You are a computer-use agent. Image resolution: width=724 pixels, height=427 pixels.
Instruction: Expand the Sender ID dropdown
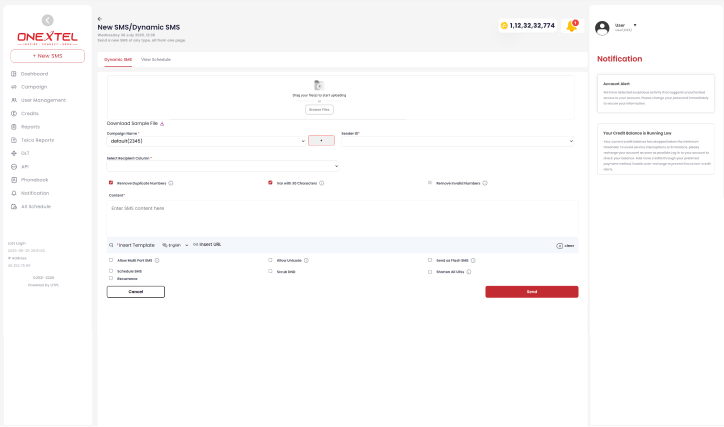tap(458, 141)
